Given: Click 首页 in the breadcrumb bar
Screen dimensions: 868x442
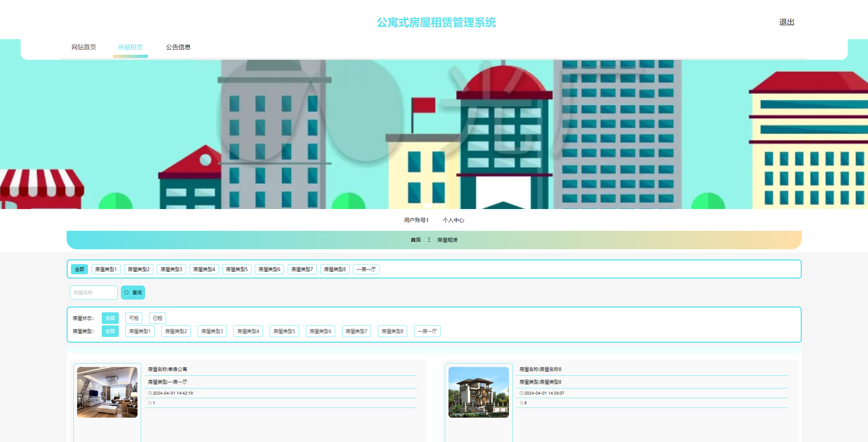Looking at the screenshot, I should [x=415, y=240].
